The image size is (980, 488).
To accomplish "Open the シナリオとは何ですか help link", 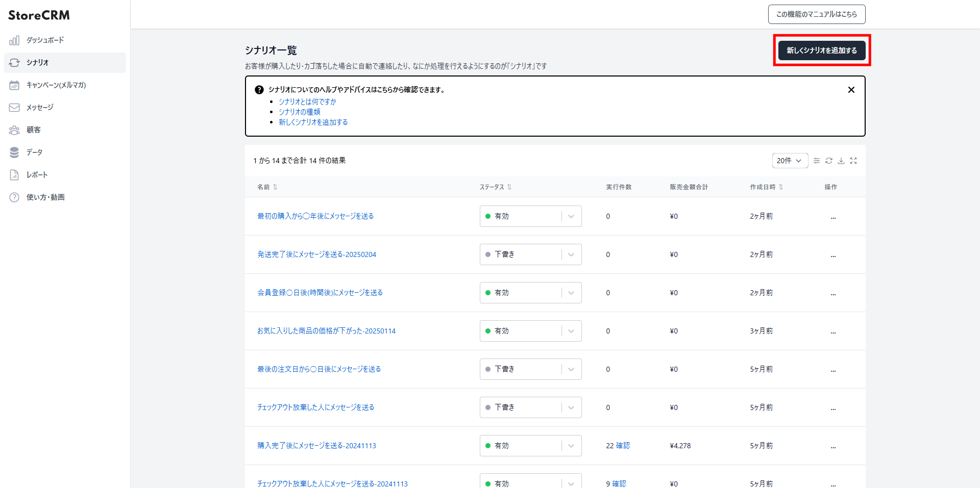I will [307, 101].
